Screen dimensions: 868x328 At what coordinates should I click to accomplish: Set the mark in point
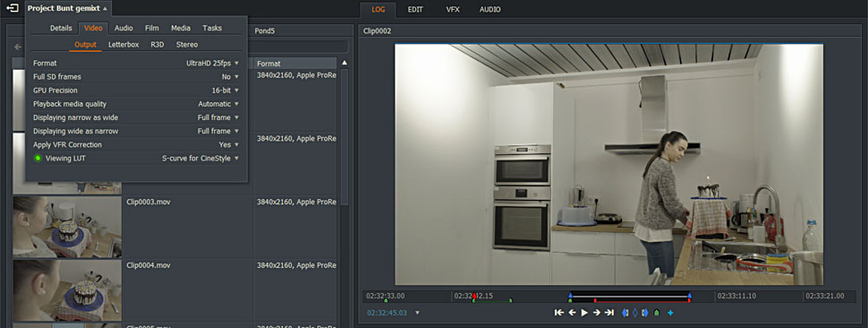pos(625,313)
